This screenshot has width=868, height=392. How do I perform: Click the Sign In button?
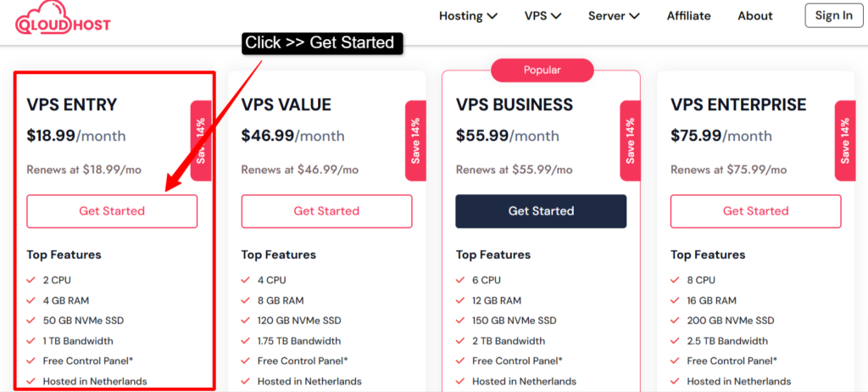834,15
